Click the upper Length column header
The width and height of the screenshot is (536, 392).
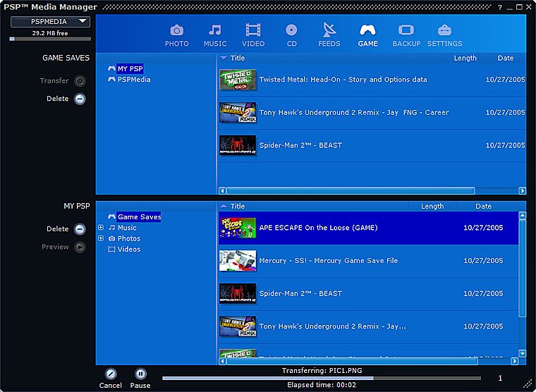(x=465, y=58)
